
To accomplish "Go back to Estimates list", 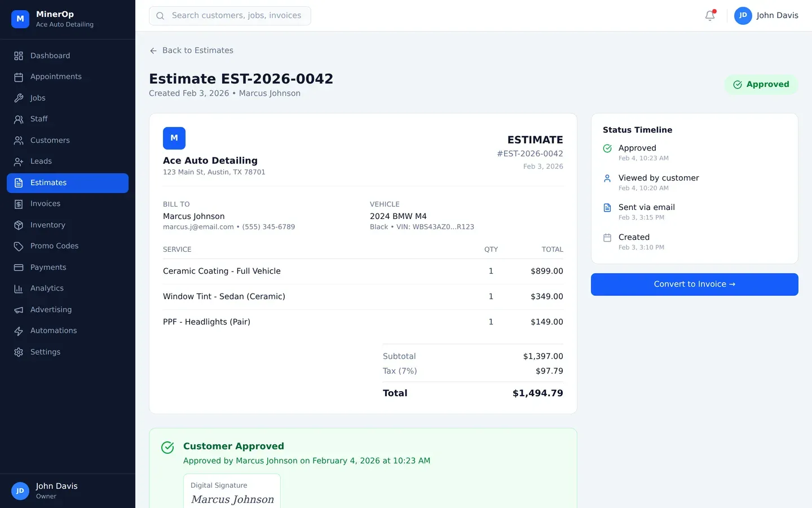I will pos(192,50).
